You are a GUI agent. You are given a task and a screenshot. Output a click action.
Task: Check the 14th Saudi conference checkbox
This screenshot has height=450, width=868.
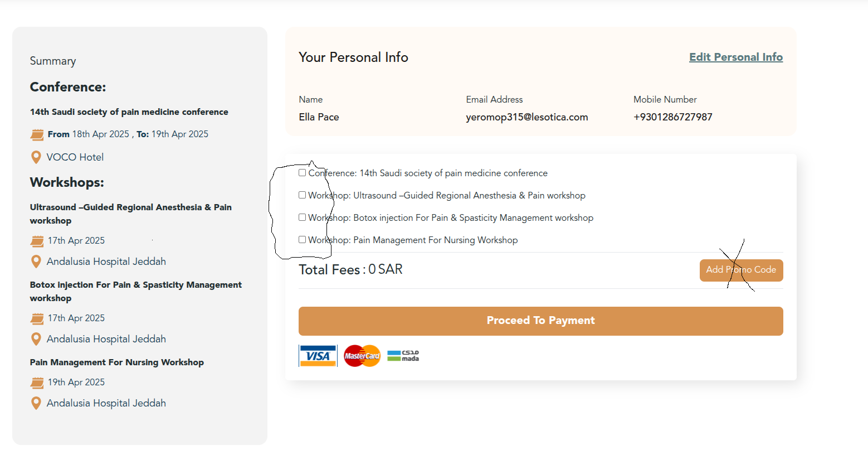(x=303, y=173)
